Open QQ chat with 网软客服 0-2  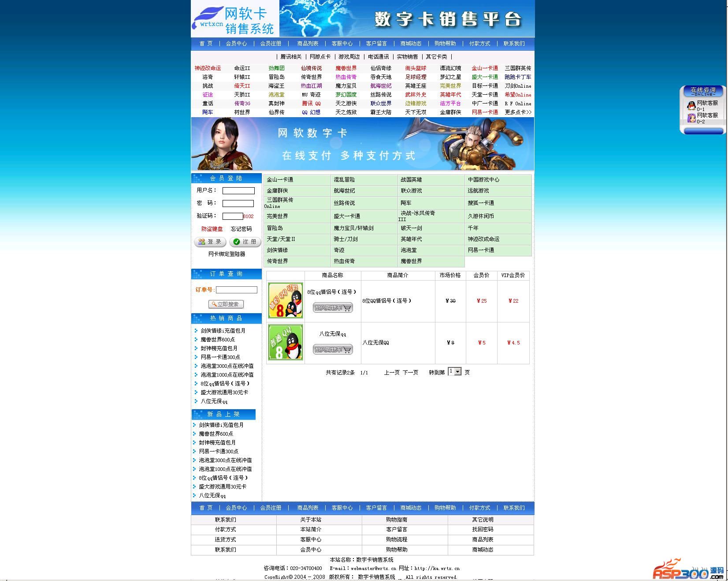click(702, 118)
